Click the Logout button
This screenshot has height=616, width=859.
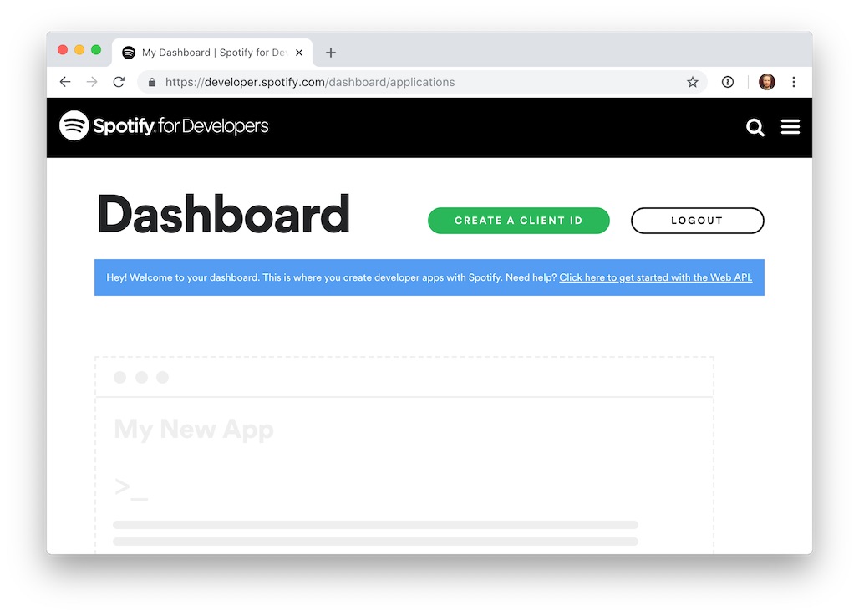click(698, 221)
